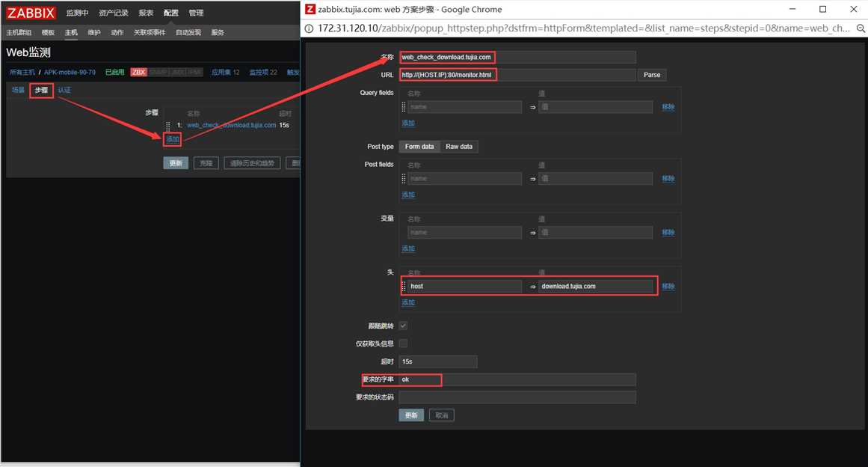Click the ZABBIX logo
This screenshot has width=868, height=467.
[x=31, y=13]
